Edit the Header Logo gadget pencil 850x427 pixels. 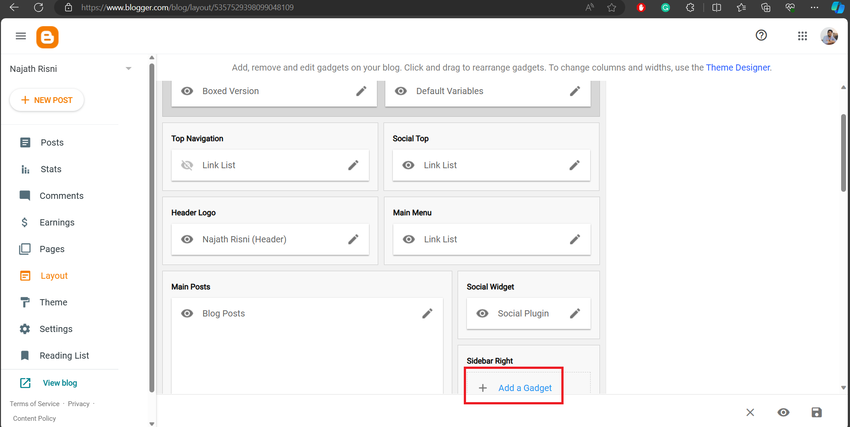pos(353,240)
